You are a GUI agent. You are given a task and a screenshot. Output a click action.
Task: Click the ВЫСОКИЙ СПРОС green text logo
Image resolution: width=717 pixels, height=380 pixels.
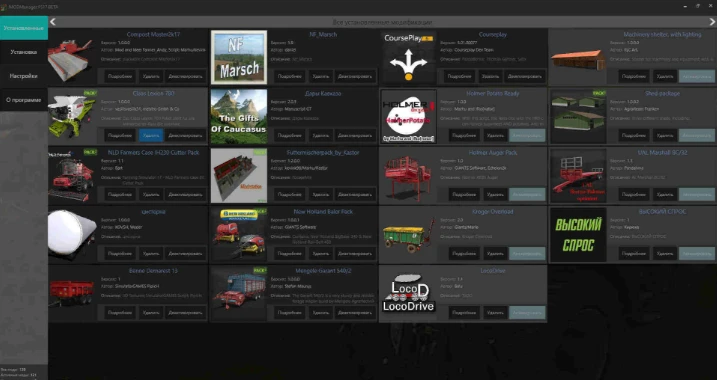coord(578,234)
